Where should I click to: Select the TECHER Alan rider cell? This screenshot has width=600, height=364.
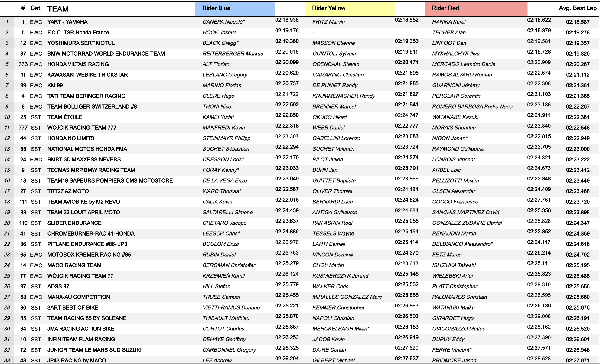tap(449, 33)
